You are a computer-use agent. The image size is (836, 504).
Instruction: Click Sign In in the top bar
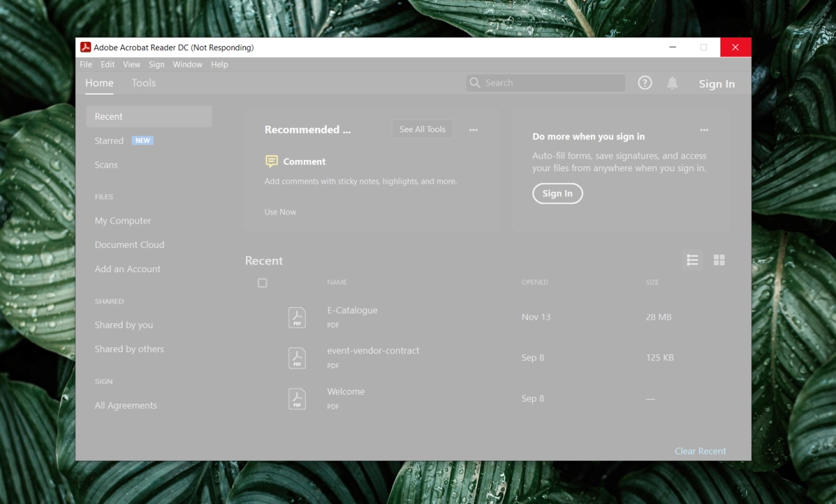[717, 84]
